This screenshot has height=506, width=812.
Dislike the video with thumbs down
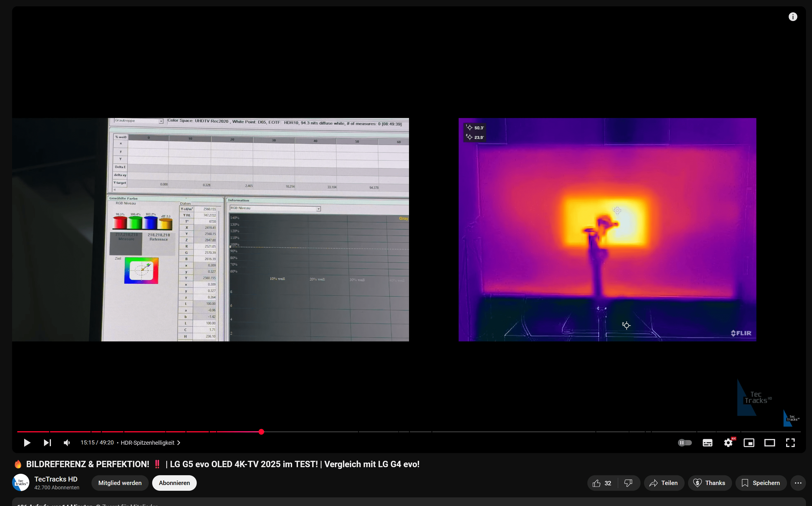coord(628,483)
